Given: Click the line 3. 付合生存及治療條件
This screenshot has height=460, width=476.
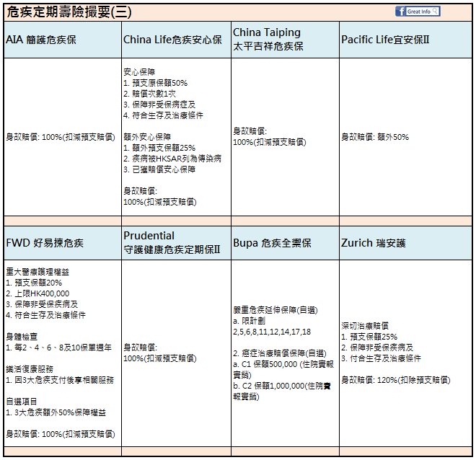Looking at the screenshot, I should coord(382,358).
